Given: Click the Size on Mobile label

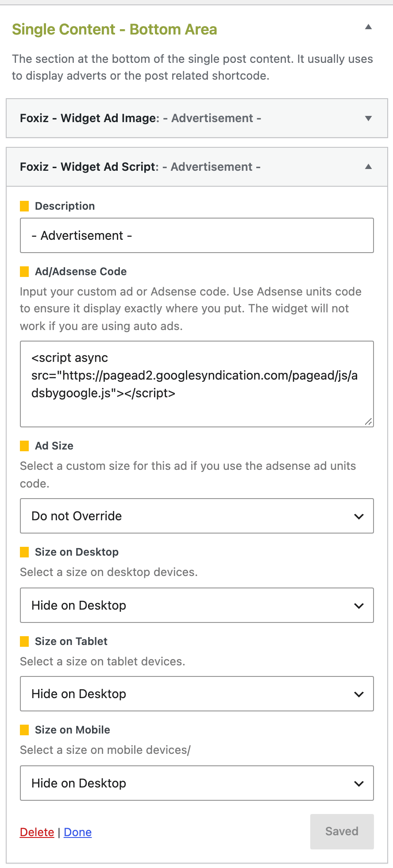Looking at the screenshot, I should pos(73,730).
